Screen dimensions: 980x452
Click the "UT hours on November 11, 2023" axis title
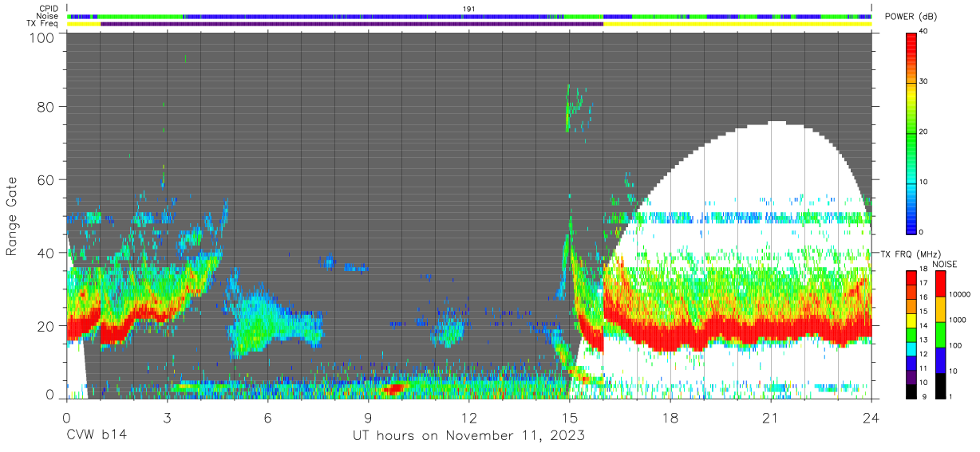pos(469,436)
